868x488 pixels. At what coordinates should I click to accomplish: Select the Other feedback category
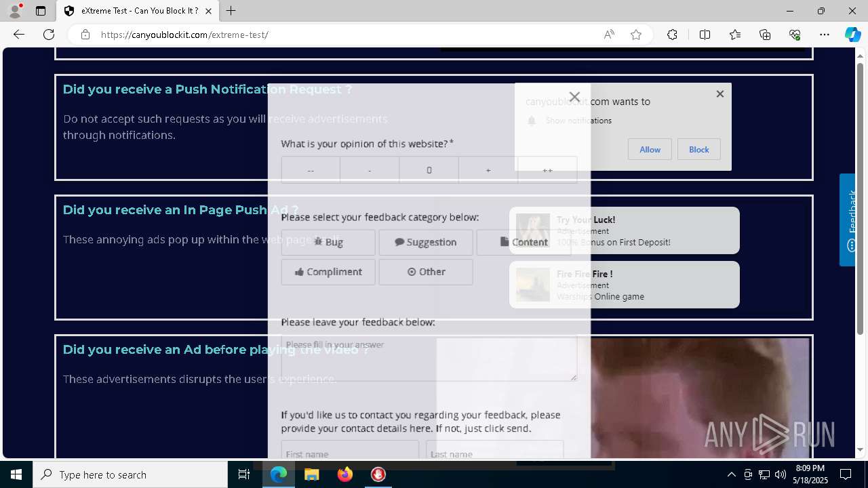click(x=426, y=272)
